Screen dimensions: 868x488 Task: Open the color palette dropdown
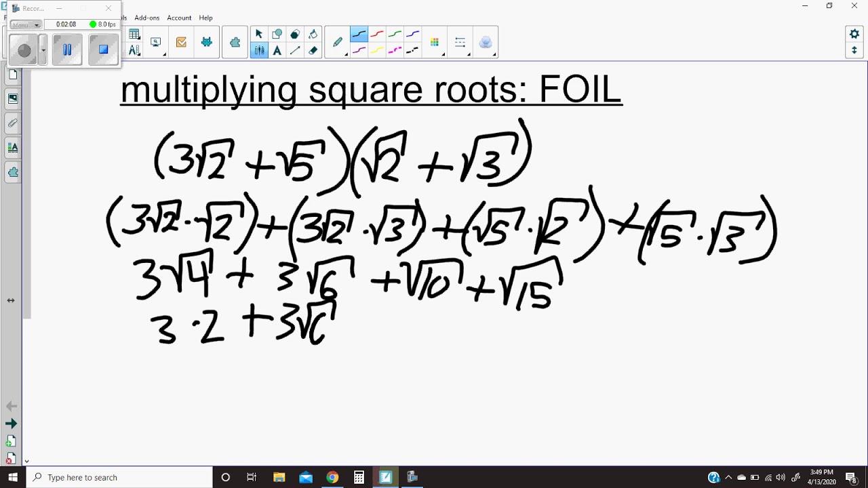[435, 42]
